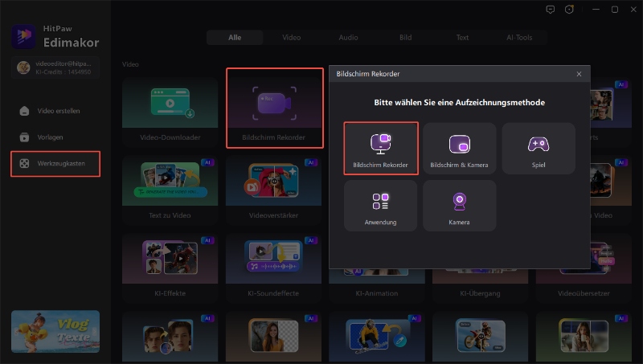This screenshot has height=364, width=643.
Task: Select the Spiel gamepad recording mode
Action: 538,148
